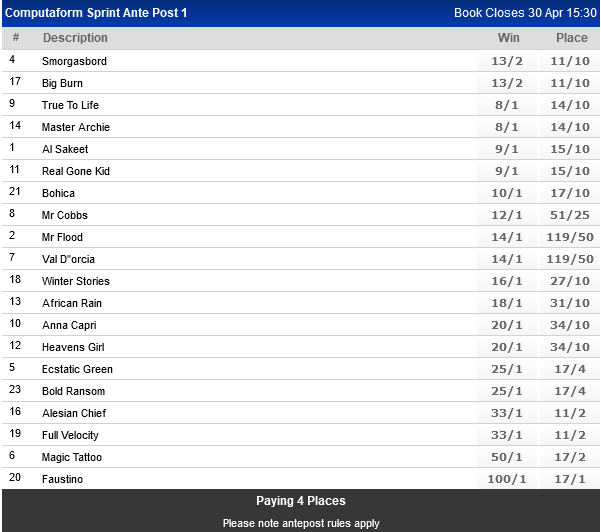The image size is (601, 532).
Task: Select African Rain place odds 31/10
Action: tap(571, 303)
